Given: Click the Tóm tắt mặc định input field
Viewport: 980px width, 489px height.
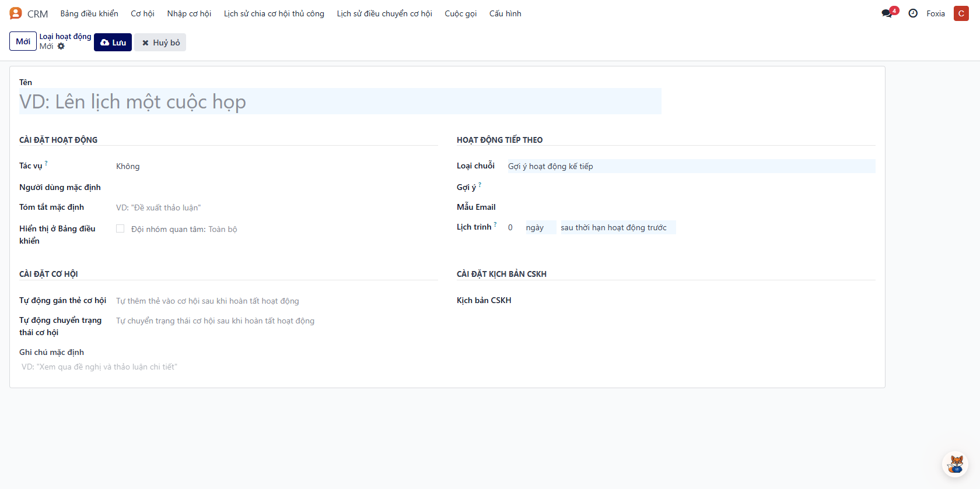Looking at the screenshot, I should [274, 207].
